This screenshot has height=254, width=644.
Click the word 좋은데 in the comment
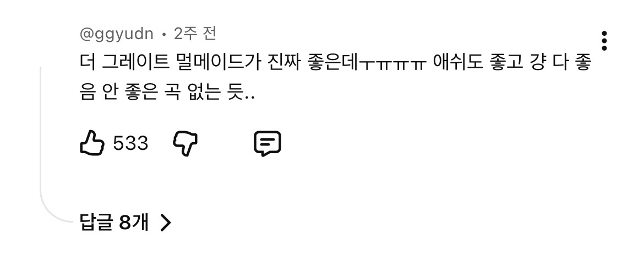coord(333,63)
